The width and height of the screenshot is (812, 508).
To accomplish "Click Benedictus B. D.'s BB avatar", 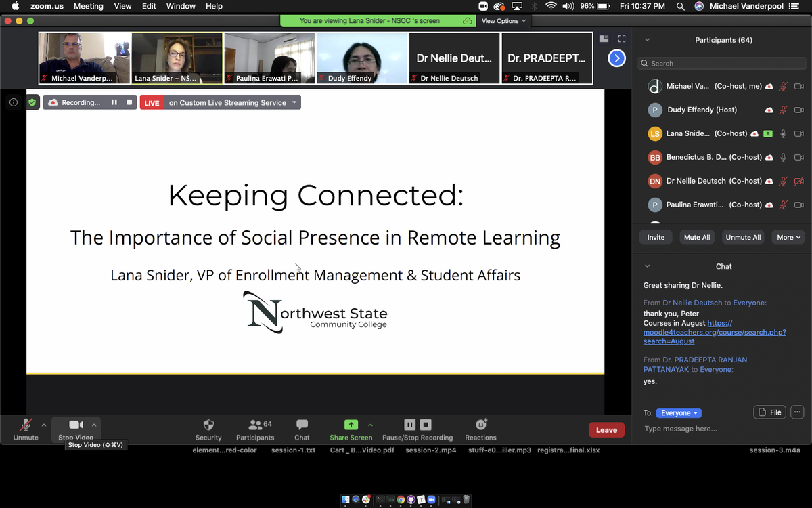I will tap(654, 157).
